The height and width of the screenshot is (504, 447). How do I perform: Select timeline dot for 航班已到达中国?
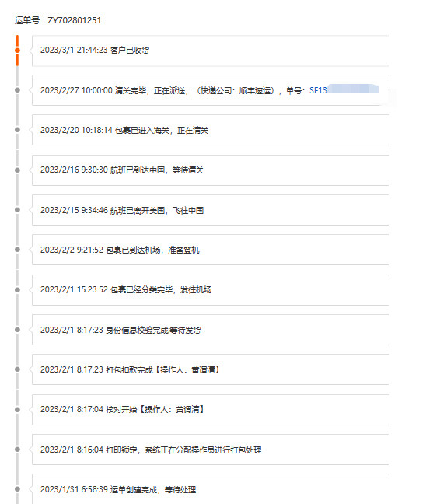[17, 170]
